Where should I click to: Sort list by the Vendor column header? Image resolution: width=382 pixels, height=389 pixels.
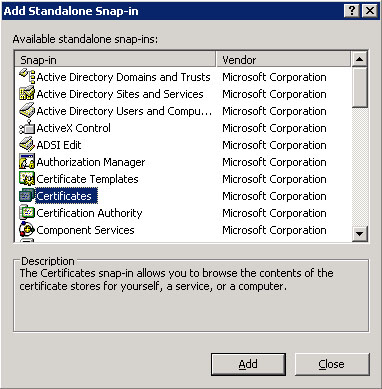pos(283,60)
